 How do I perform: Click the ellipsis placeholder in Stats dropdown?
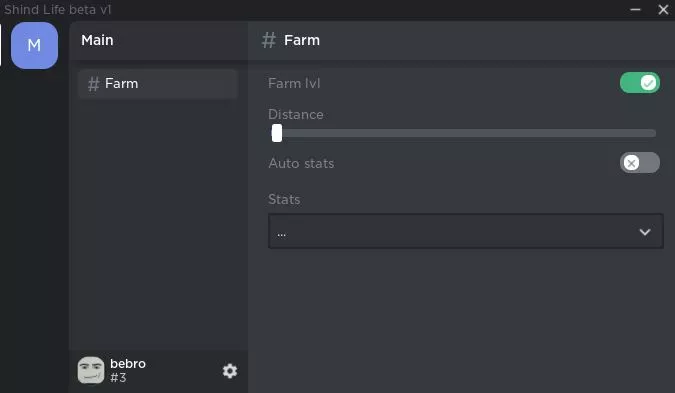point(282,235)
